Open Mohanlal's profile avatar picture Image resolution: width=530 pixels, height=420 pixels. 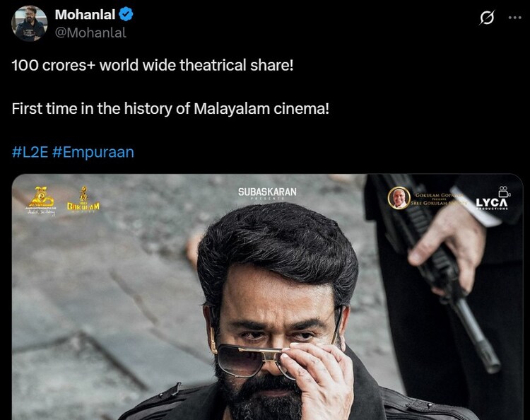point(30,23)
